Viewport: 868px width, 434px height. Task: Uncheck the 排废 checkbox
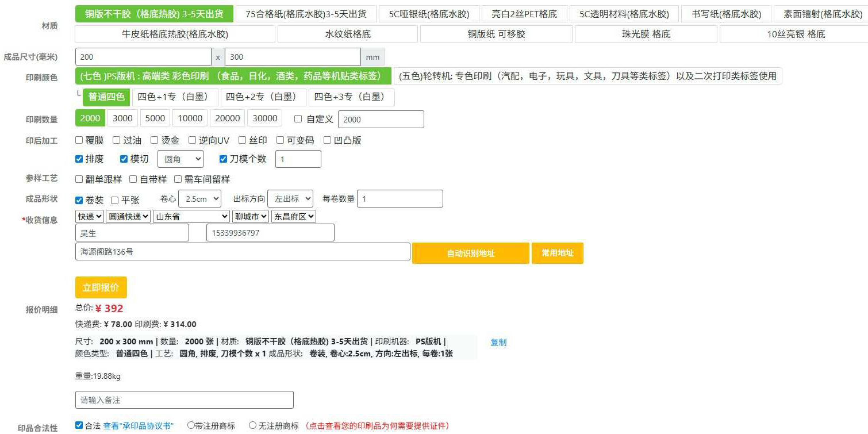[79, 159]
